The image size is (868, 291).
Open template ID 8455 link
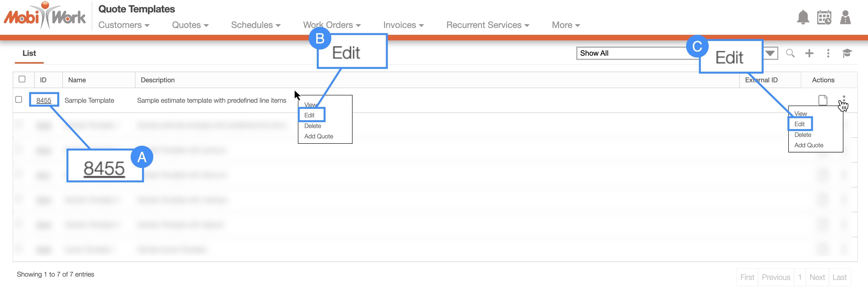point(44,100)
